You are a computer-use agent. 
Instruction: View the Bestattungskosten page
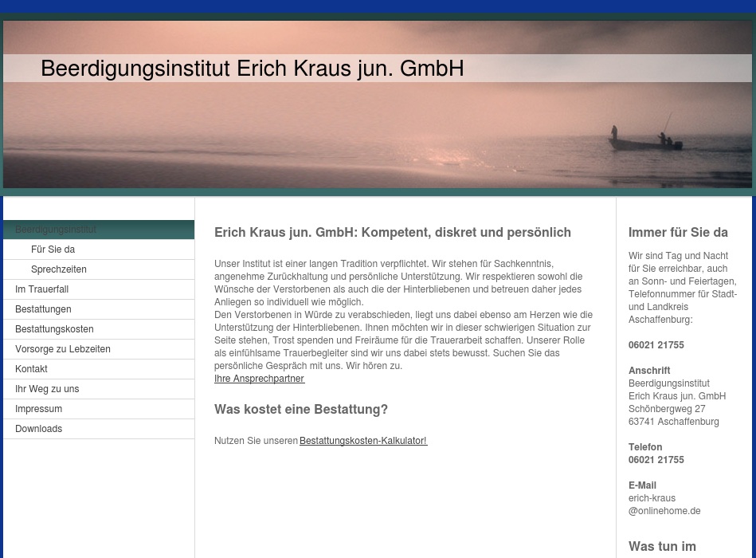point(54,328)
